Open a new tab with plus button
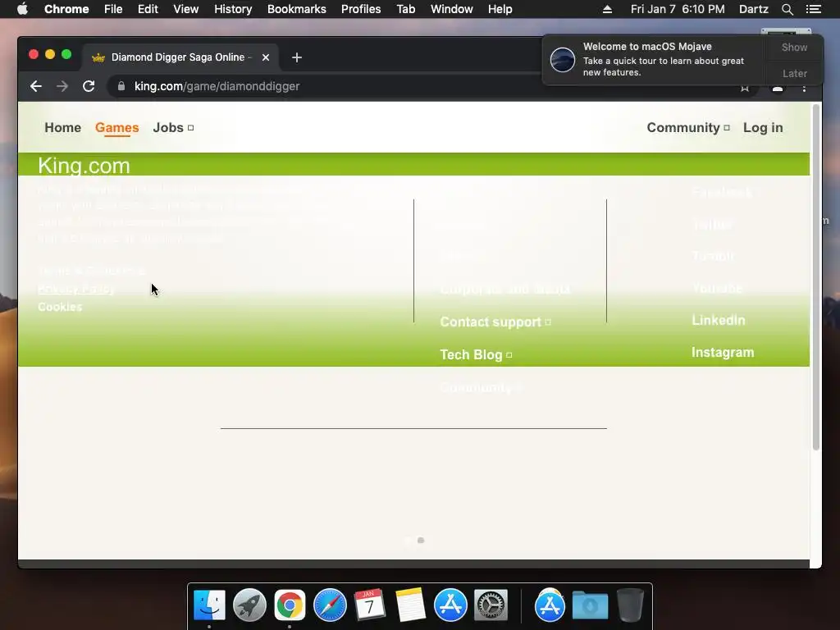 point(297,57)
